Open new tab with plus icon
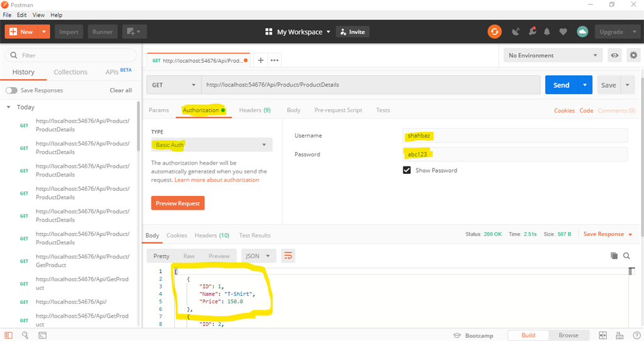The width and height of the screenshot is (644, 341). 260,60
